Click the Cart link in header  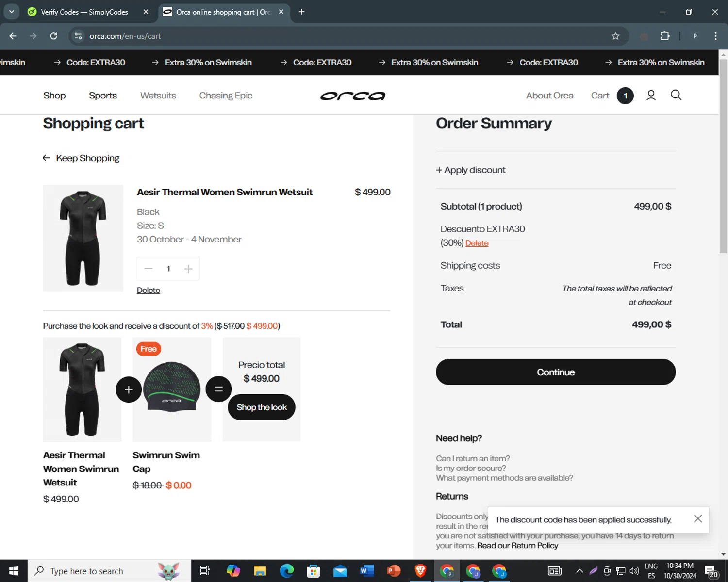(600, 96)
